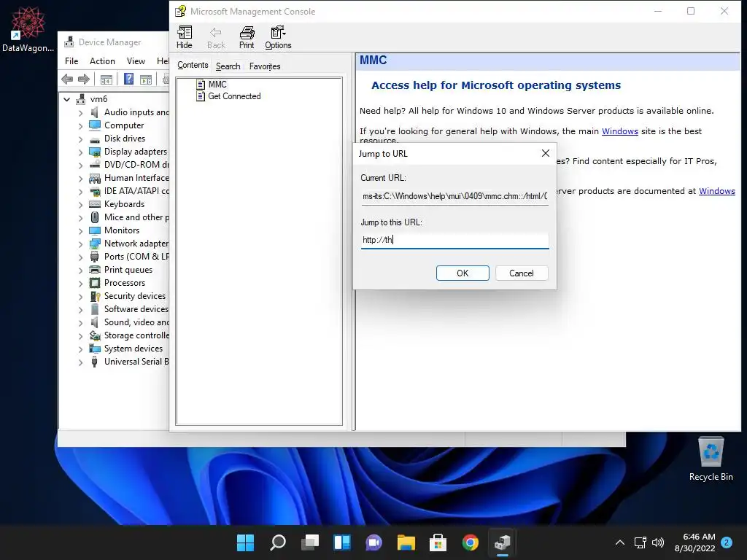Open Microsoft Store from taskbar
This screenshot has width=747, height=560.
tap(438, 542)
